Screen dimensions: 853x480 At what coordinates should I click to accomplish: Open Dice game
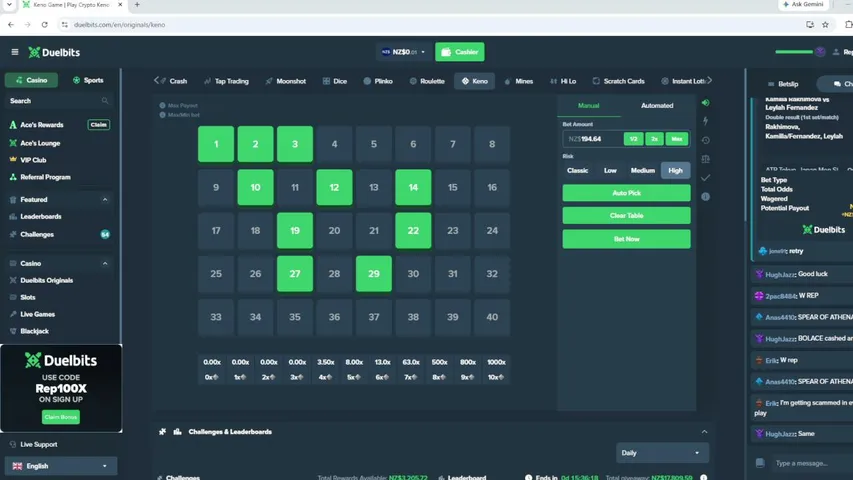tap(335, 81)
